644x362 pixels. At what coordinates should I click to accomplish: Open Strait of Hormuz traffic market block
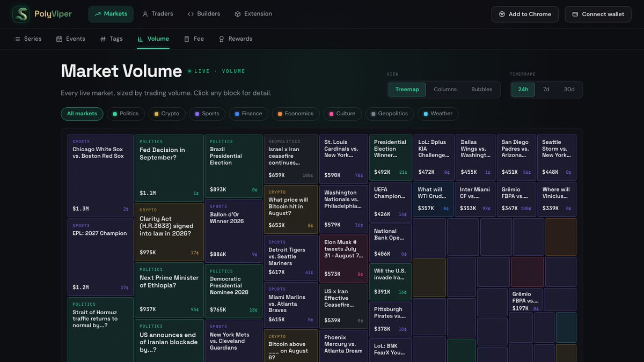(100, 329)
